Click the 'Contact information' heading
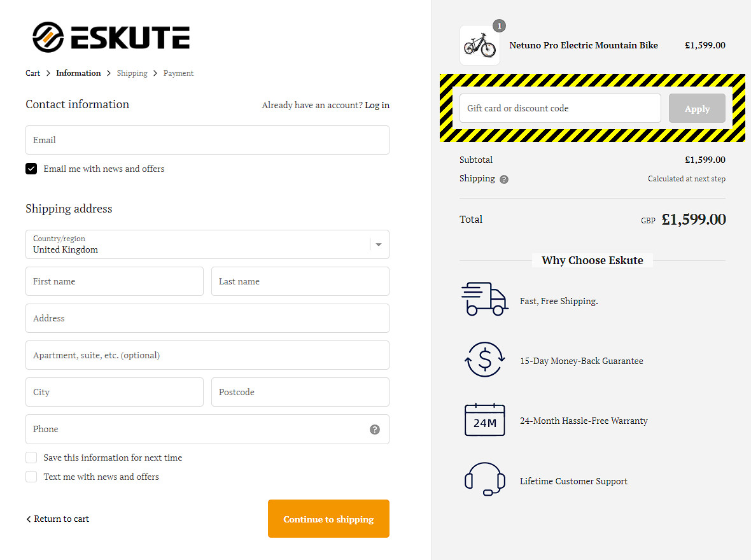The height and width of the screenshot is (560, 751). (77, 104)
